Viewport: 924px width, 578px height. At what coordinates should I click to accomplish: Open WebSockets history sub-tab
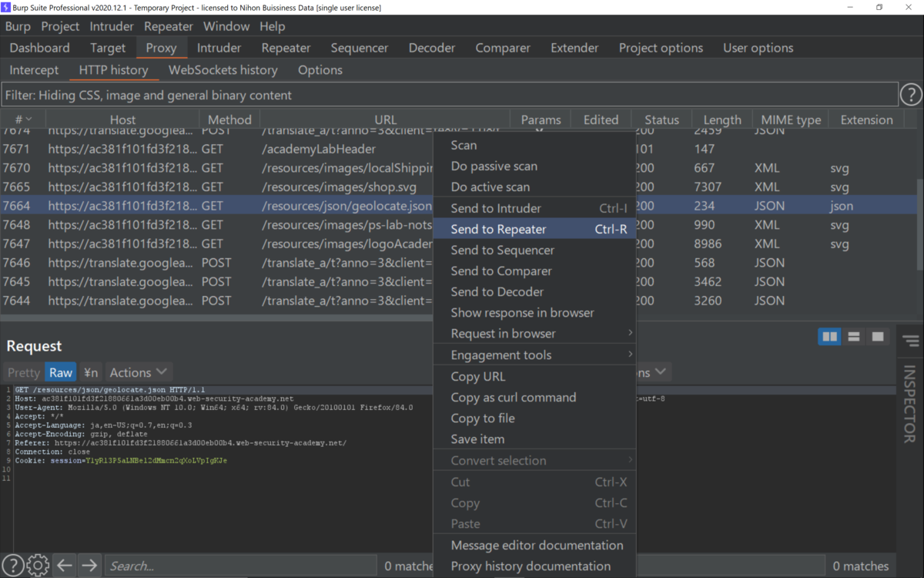point(223,69)
